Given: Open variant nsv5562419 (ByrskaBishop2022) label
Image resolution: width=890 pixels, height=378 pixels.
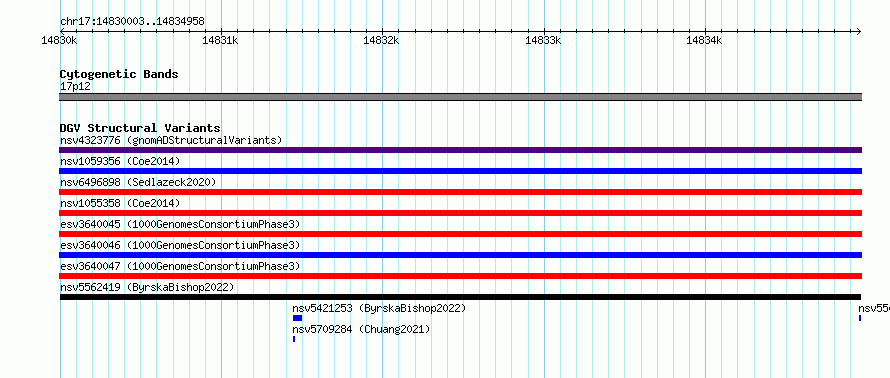Looking at the screenshot, I should pyautogui.click(x=147, y=287).
